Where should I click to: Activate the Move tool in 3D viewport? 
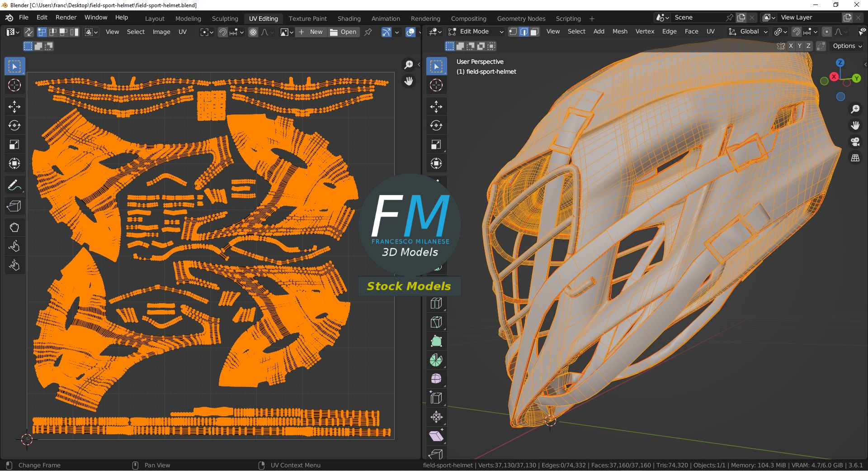(436, 107)
